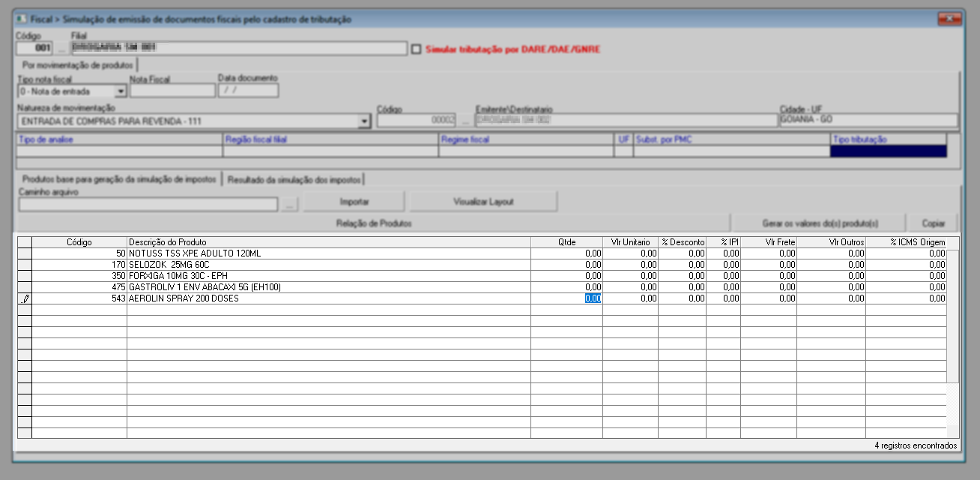
Task: Click the % IPI cell of GASTROLIV row
Action: click(x=723, y=287)
